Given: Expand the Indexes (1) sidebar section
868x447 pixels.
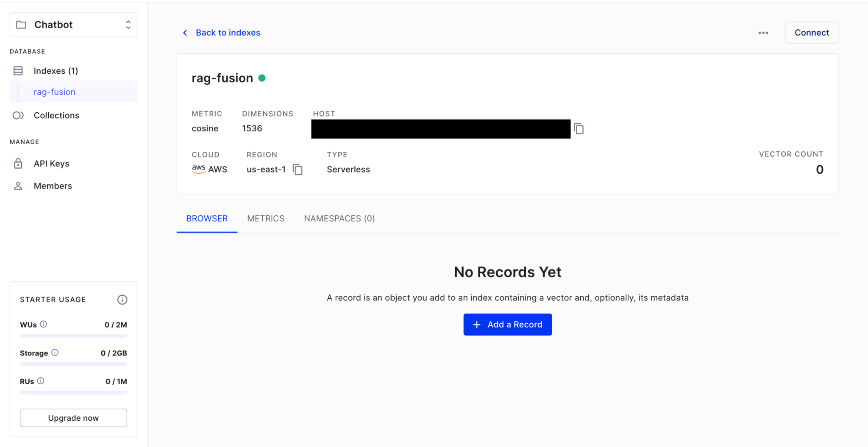Looking at the screenshot, I should pyautogui.click(x=56, y=71).
